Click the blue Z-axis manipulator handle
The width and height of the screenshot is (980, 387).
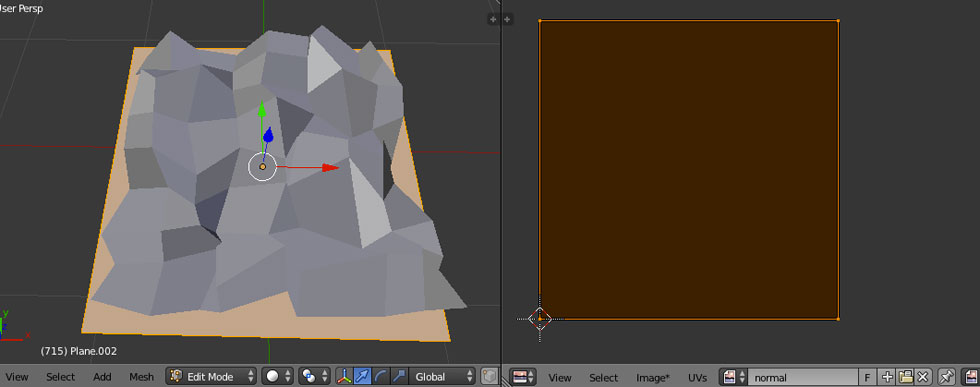(268, 134)
